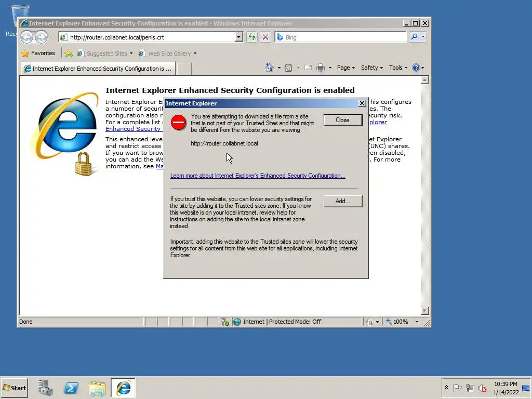Open Windows Explorer folder from taskbar

click(97, 388)
